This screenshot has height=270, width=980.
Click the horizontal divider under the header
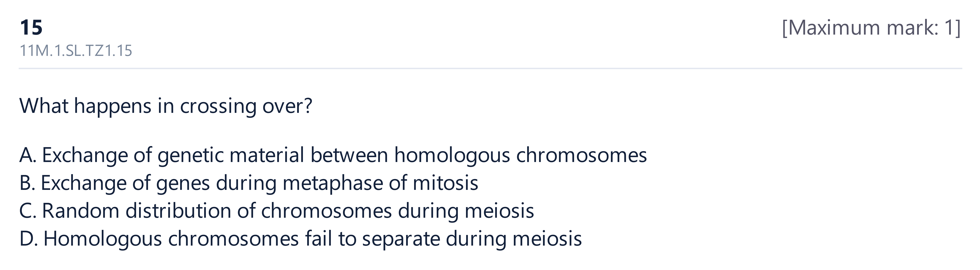pyautogui.click(x=490, y=69)
